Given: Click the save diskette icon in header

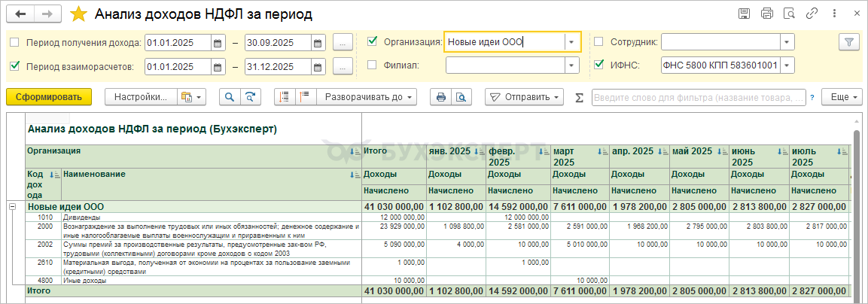Looking at the screenshot, I should (745, 14).
